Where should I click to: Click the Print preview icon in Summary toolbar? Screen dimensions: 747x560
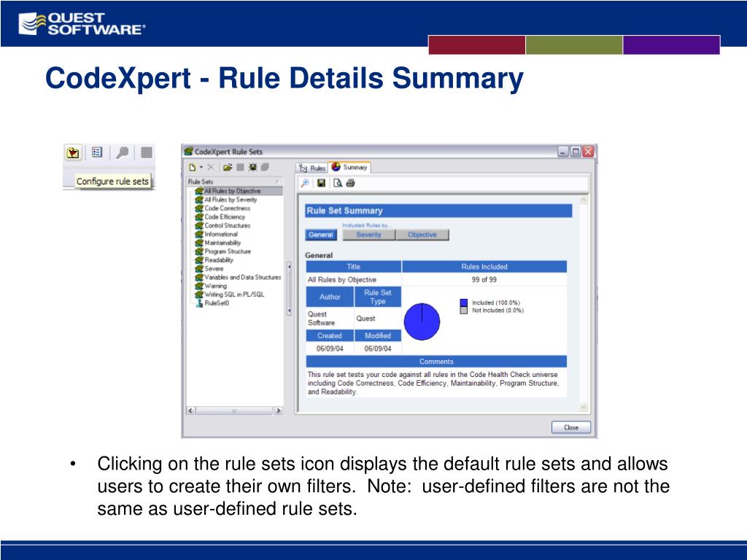pos(338,183)
